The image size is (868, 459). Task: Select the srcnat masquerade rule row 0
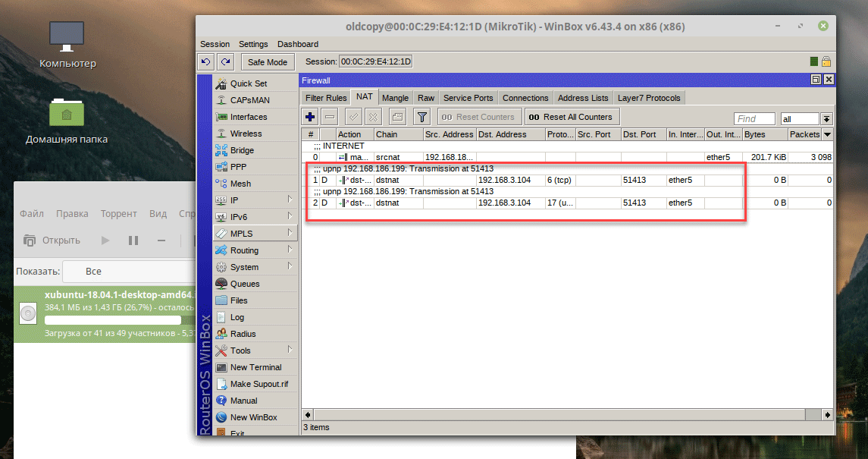pyautogui.click(x=567, y=157)
